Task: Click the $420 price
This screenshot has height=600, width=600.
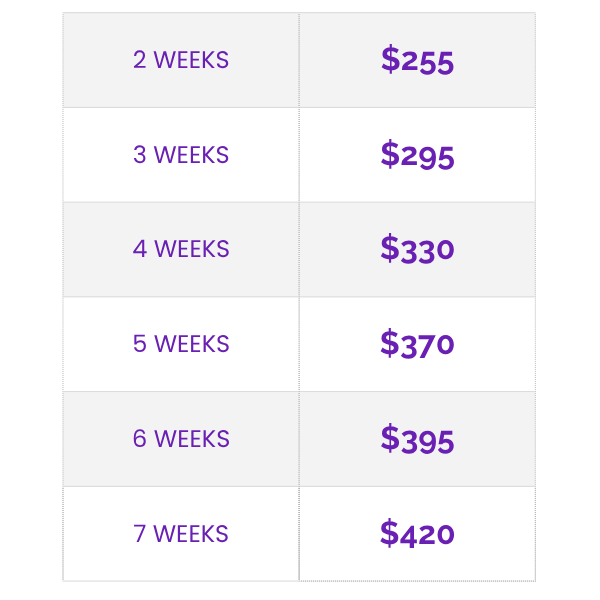Action: point(417,534)
